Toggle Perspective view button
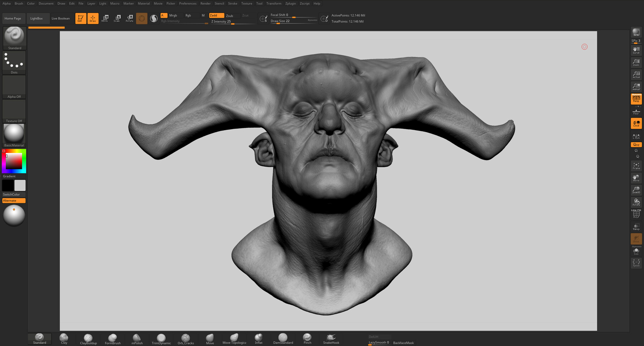The width and height of the screenshot is (644, 346). click(x=636, y=99)
